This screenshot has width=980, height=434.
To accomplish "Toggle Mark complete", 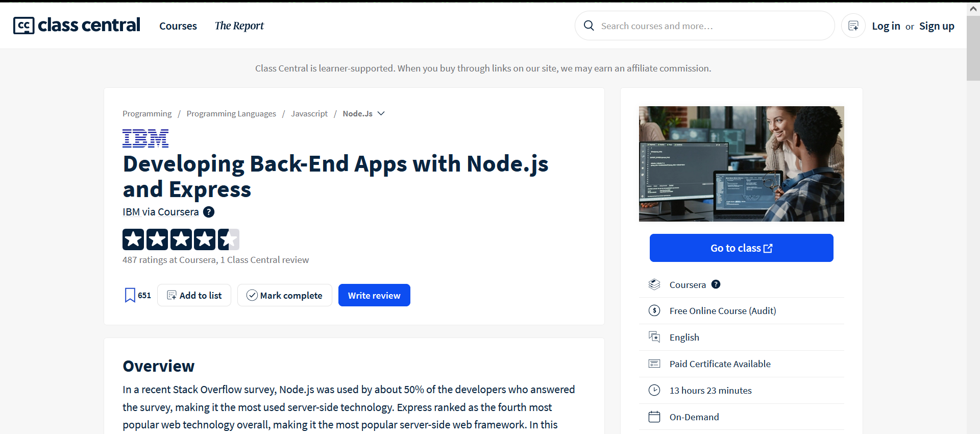I will coord(284,295).
